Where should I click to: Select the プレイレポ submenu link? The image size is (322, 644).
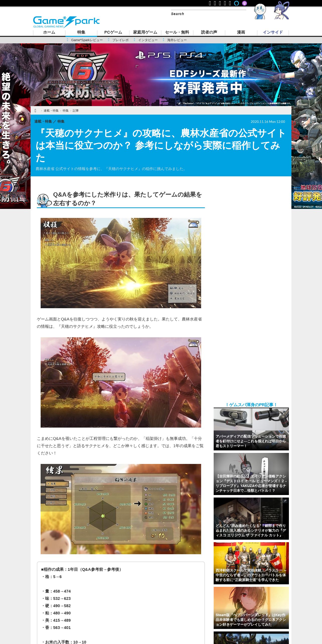click(x=120, y=40)
